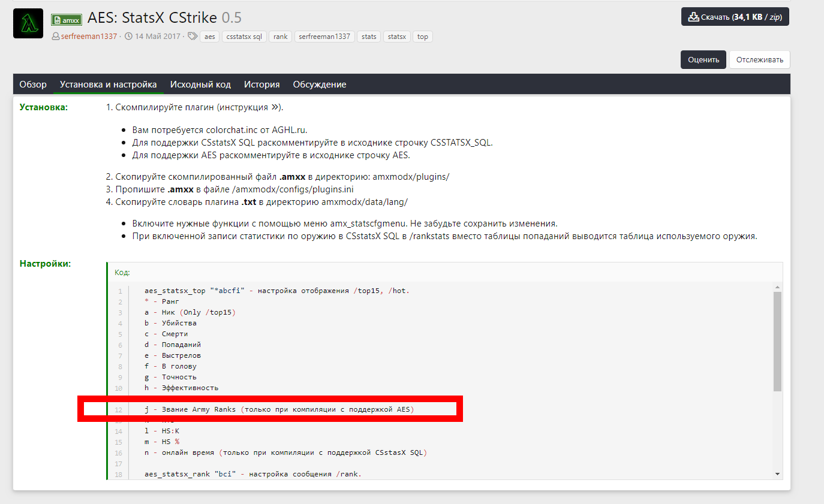
Task: Select the csstatsx sql tag
Action: click(244, 37)
